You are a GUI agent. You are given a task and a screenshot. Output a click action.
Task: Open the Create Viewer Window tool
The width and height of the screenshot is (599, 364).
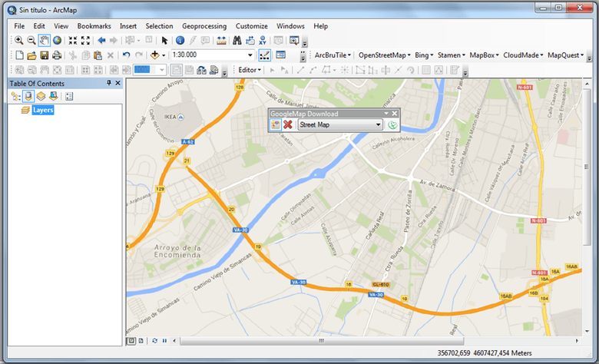tap(294, 40)
